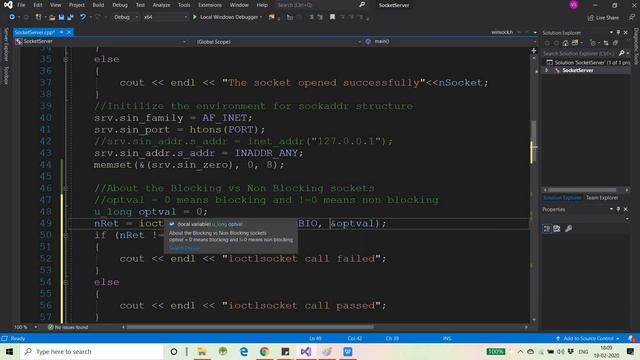This screenshot has width=640, height=360.
Task: Click Properties Alphabetical sort icon
Action: tap(557, 229)
